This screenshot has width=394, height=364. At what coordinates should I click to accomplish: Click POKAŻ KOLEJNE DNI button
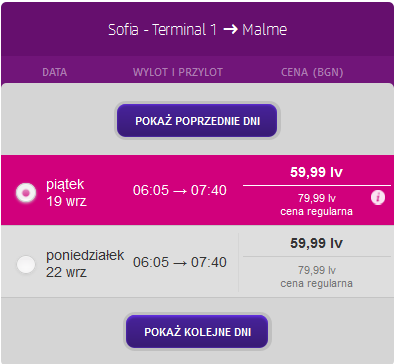(197, 332)
